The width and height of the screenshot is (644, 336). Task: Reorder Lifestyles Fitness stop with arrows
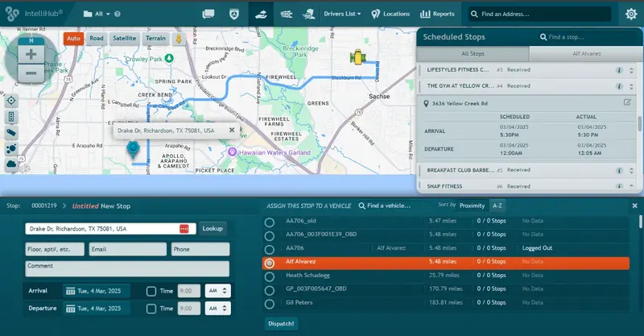click(631, 70)
